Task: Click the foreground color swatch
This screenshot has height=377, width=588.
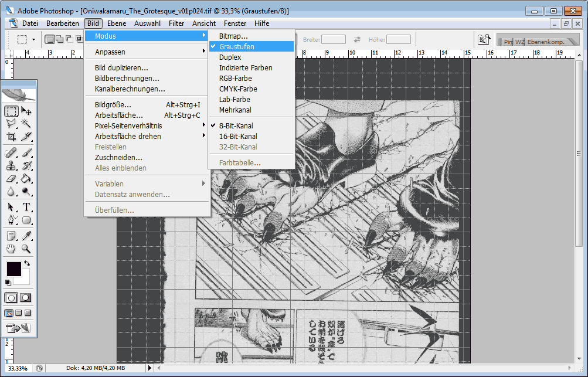Action: click(13, 269)
